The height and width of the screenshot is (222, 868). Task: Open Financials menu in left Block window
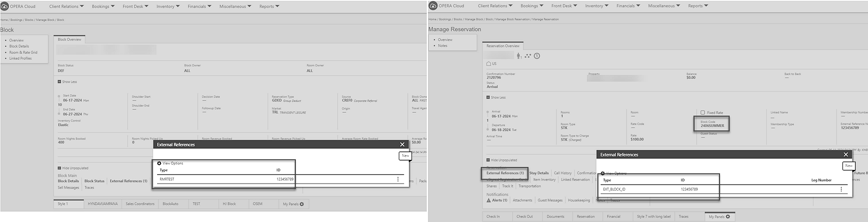(199, 7)
